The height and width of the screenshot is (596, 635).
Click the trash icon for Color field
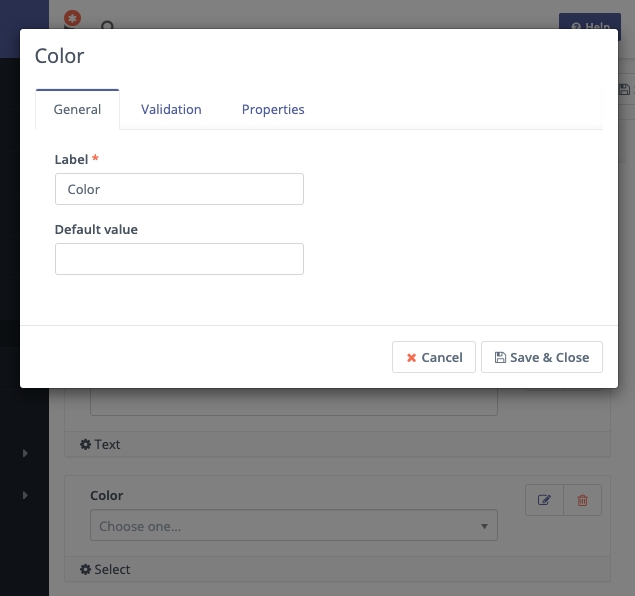click(583, 500)
